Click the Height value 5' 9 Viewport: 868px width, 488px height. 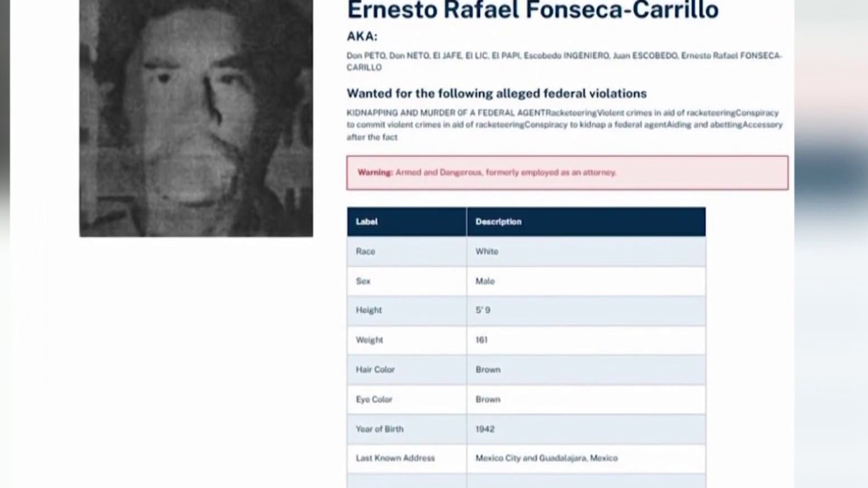coord(483,310)
